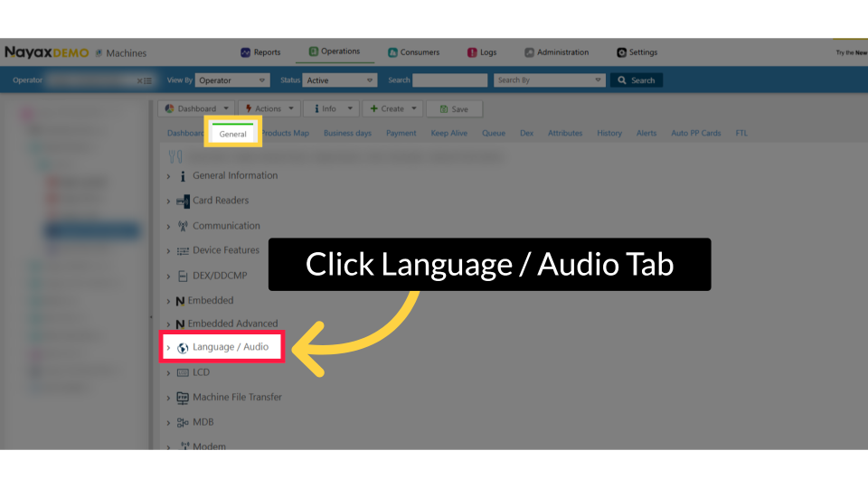
Task: Click the General Information info icon
Action: click(x=183, y=176)
